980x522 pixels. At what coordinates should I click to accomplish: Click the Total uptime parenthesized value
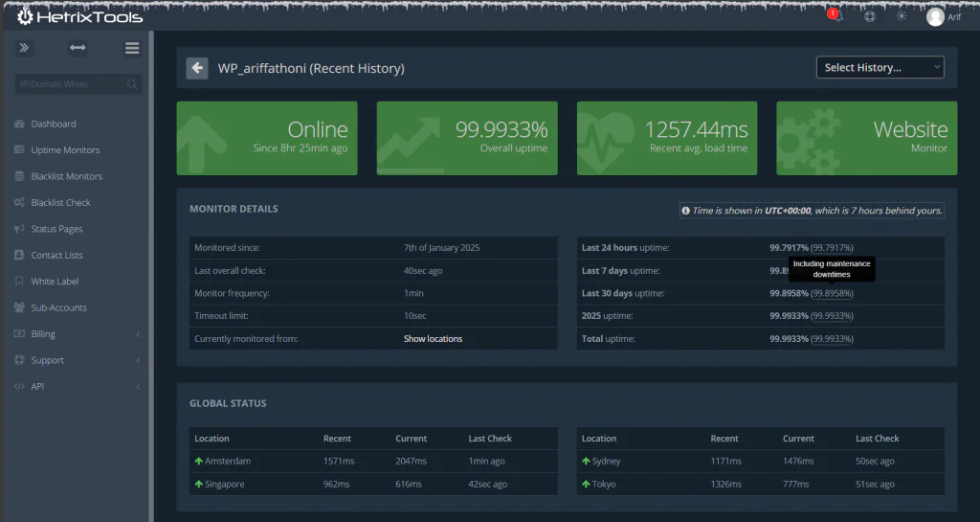coord(832,339)
